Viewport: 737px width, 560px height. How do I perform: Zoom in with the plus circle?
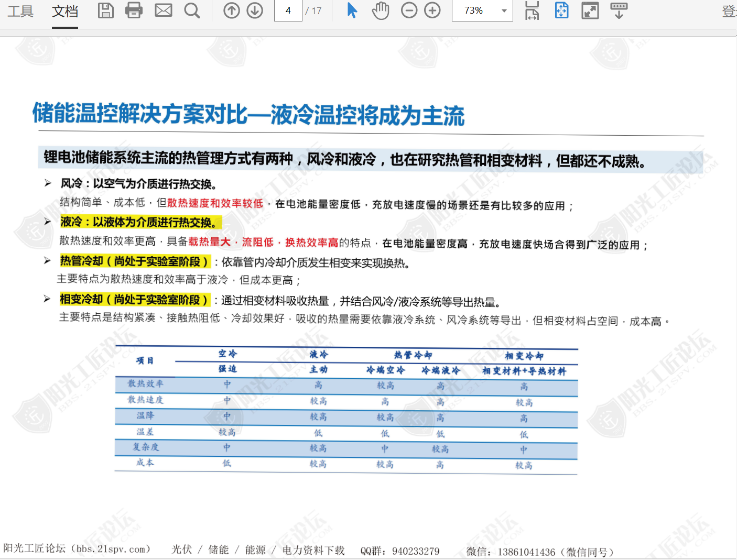click(432, 10)
